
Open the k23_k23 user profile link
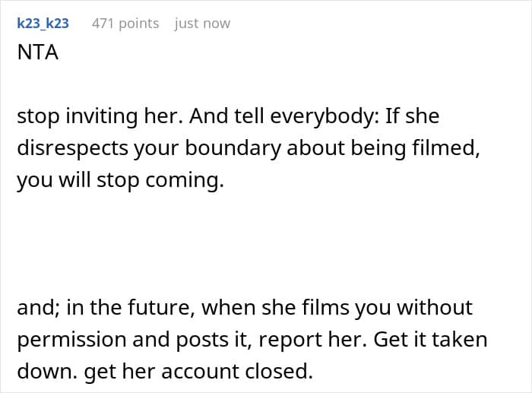pos(43,24)
